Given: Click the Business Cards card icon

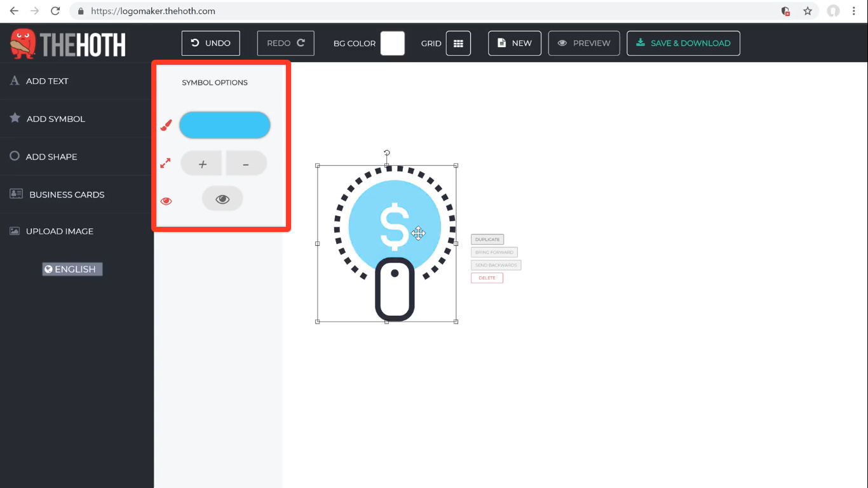Looking at the screenshot, I should tap(17, 194).
